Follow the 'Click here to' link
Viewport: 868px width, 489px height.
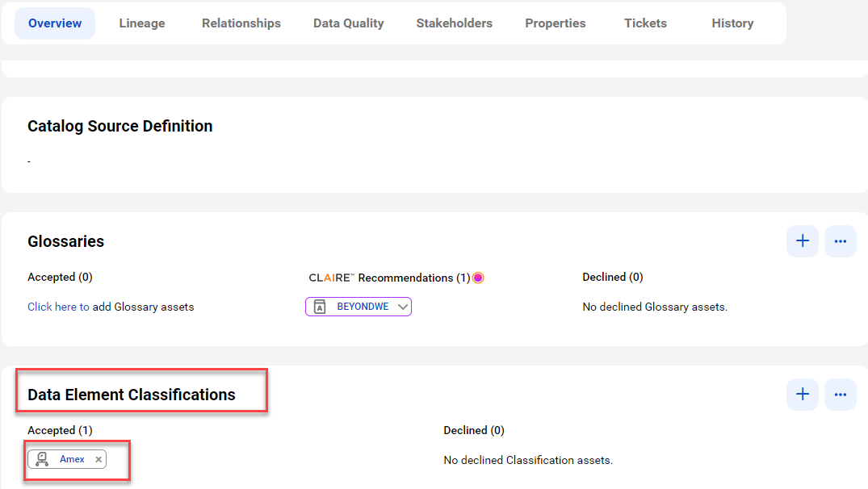click(58, 307)
